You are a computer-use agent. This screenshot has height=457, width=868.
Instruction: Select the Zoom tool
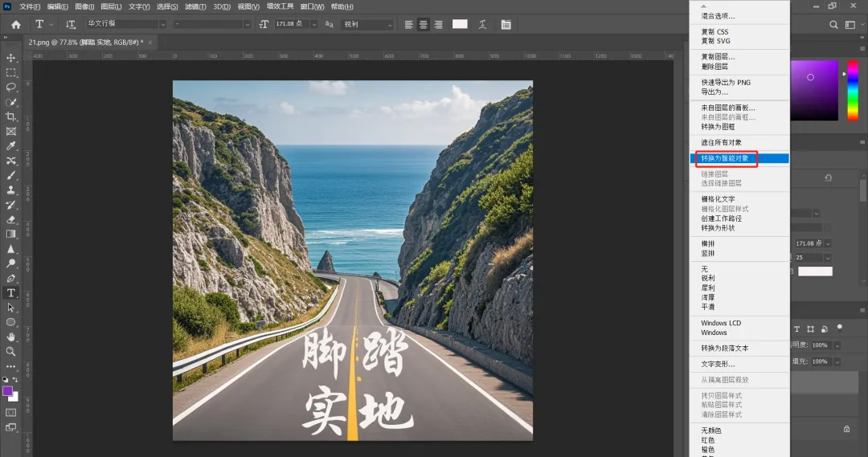[x=10, y=351]
